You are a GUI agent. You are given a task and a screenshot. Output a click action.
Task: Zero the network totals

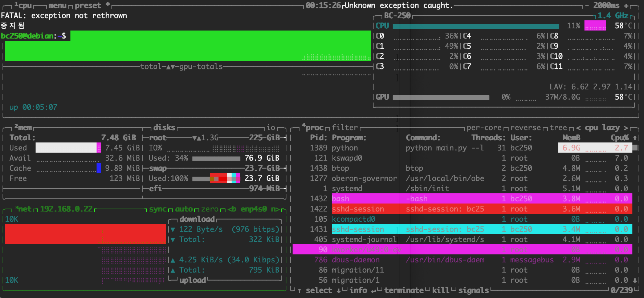pyautogui.click(x=210, y=209)
